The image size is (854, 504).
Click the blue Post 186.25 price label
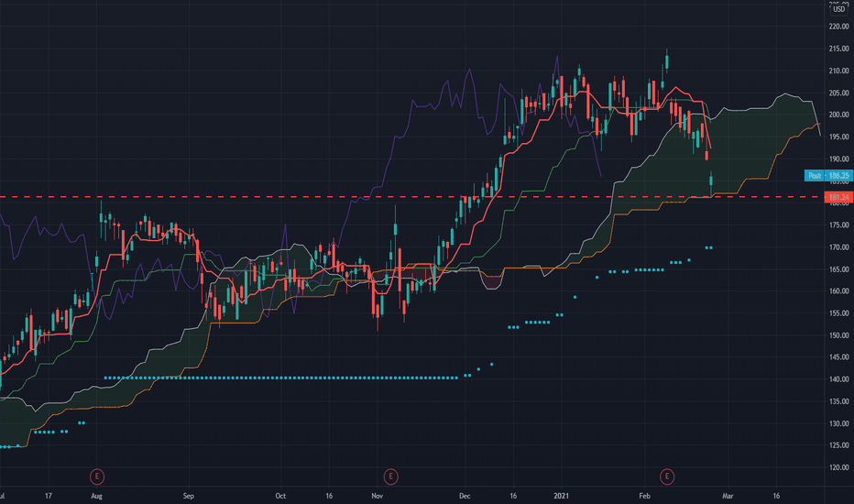pos(828,175)
